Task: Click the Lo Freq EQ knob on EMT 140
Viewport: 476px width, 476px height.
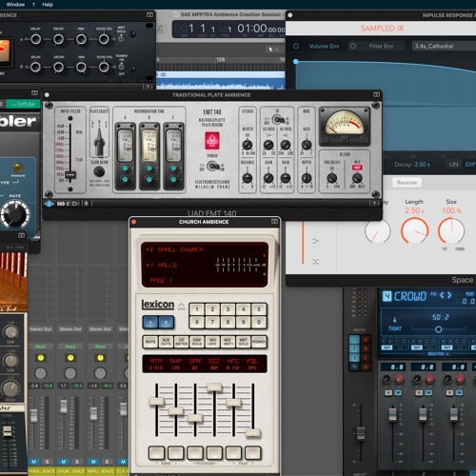Action: [x=268, y=145]
